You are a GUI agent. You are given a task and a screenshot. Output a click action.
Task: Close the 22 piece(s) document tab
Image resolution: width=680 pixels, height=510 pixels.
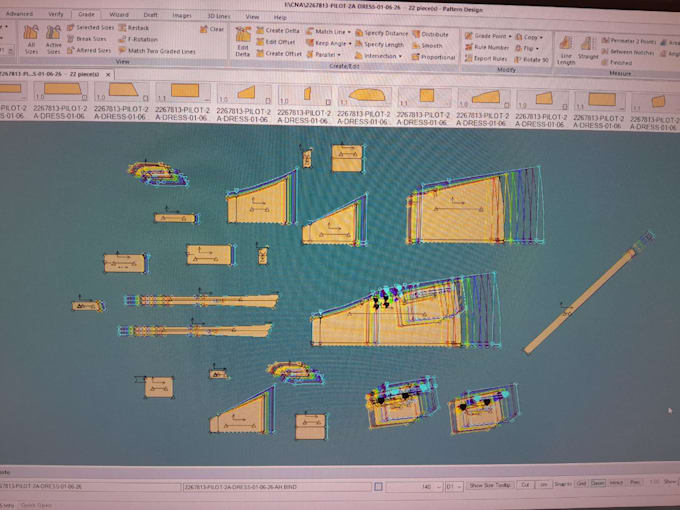click(108, 75)
